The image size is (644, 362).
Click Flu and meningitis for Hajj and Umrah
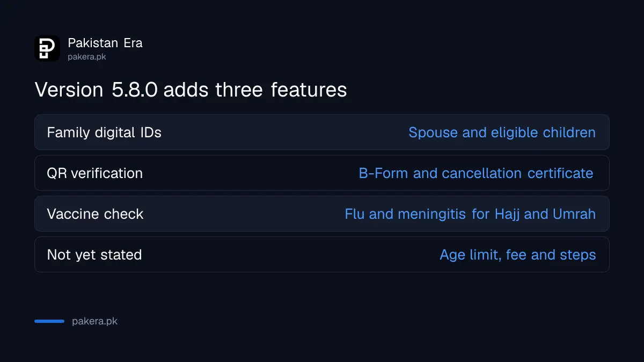click(470, 214)
